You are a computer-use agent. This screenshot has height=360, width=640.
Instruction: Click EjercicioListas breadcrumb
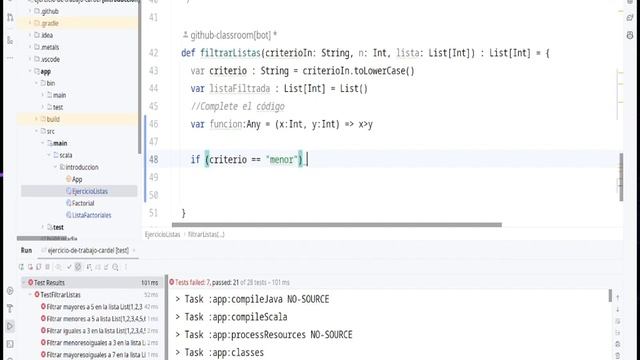[x=162, y=234]
